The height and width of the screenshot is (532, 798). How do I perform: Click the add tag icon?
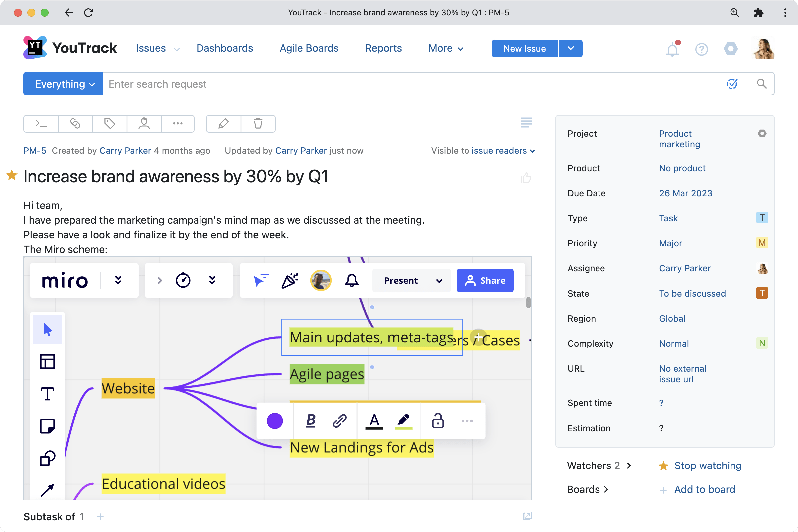pyautogui.click(x=110, y=123)
